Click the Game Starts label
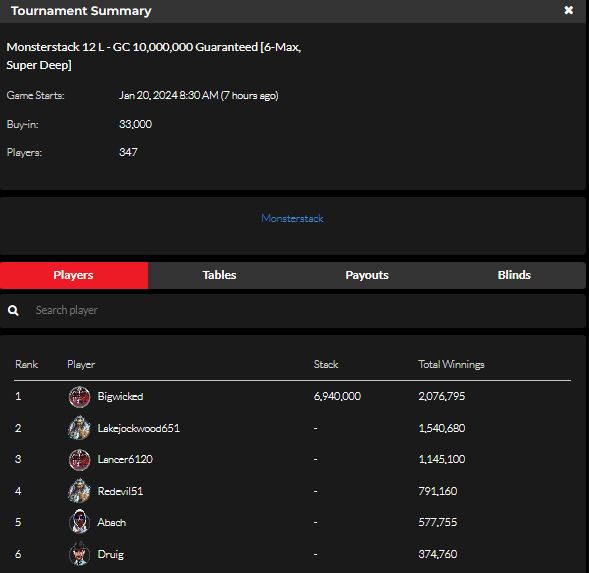Viewport: 589px width, 573px height. (35, 95)
